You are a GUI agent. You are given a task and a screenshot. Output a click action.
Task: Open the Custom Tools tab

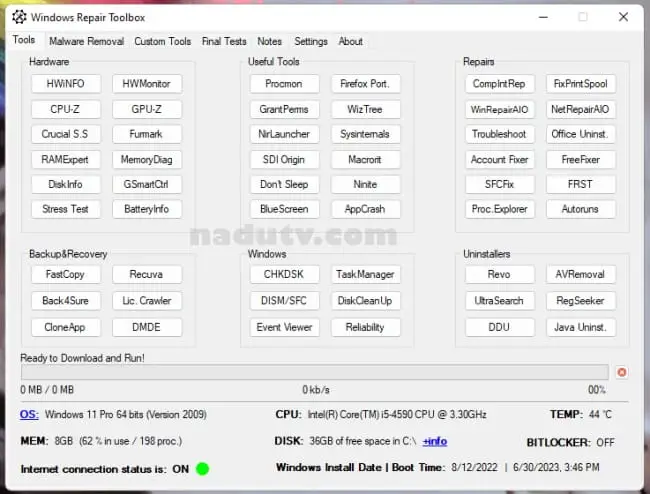162,41
